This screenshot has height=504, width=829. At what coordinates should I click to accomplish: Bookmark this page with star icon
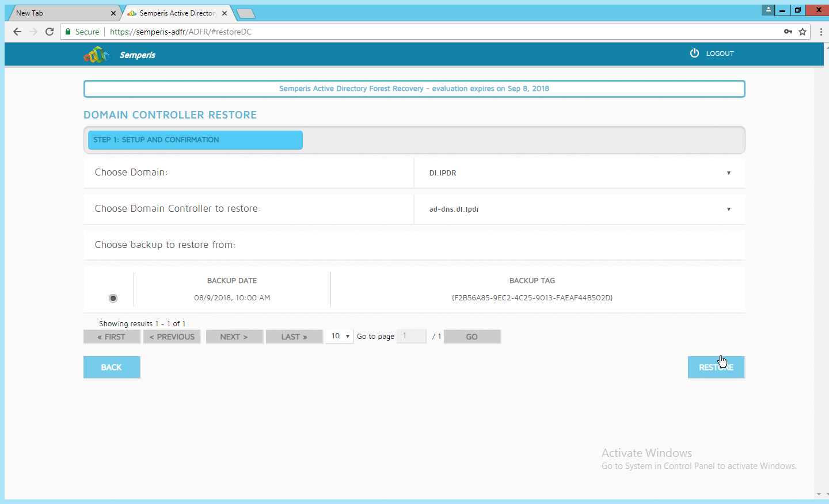803,32
